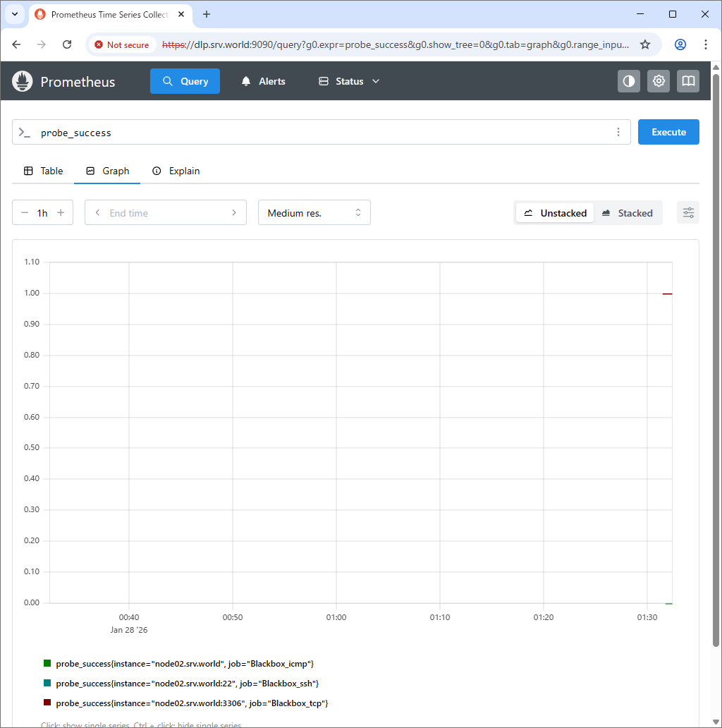The height and width of the screenshot is (728, 722).
Task: Decrease range with minus icon
Action: click(25, 212)
